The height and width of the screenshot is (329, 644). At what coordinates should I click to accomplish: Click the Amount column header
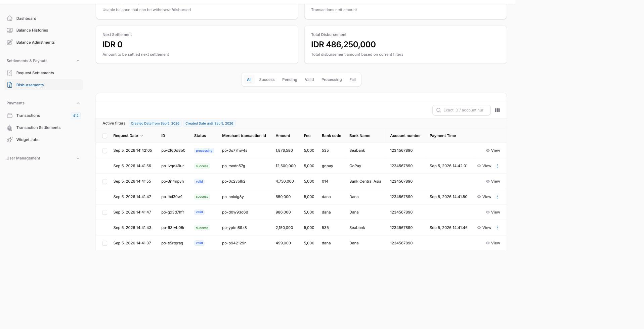tap(283, 136)
